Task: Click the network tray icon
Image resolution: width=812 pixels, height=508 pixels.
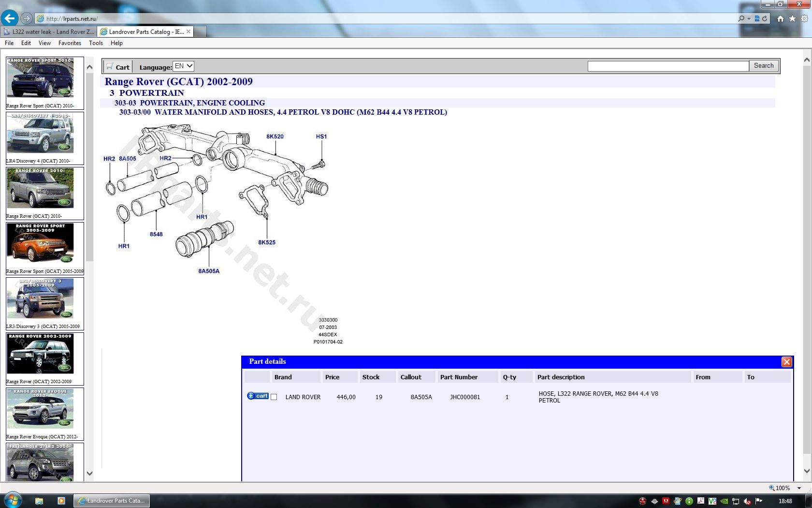Action: pyautogui.click(x=736, y=501)
